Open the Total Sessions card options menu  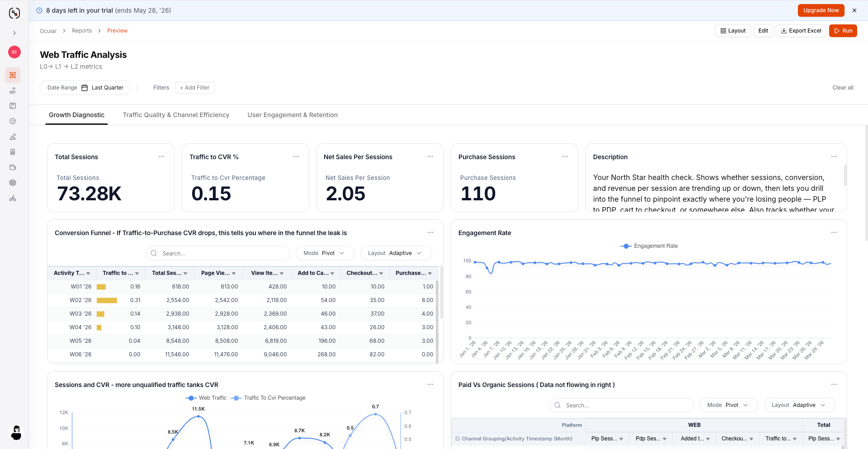161,156
